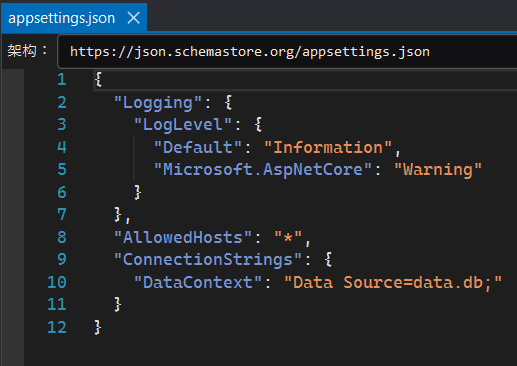Click the "Data Source=data.db;" value

[393, 282]
